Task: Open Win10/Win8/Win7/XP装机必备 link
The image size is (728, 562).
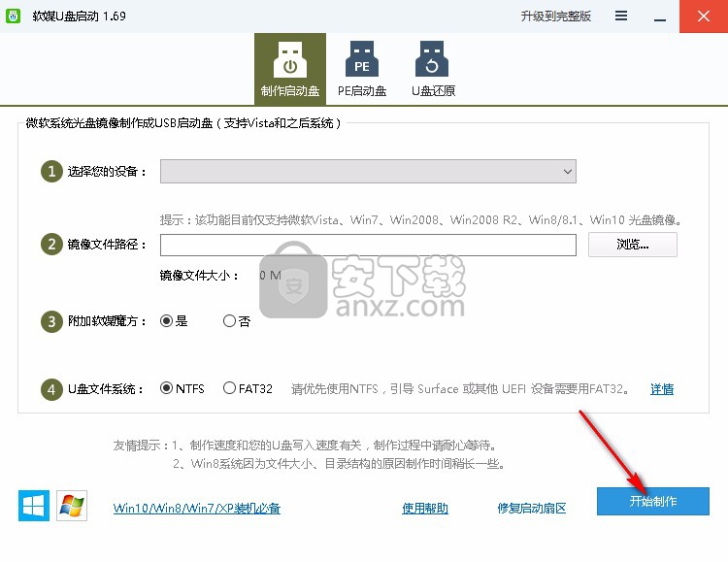Action: [197, 508]
